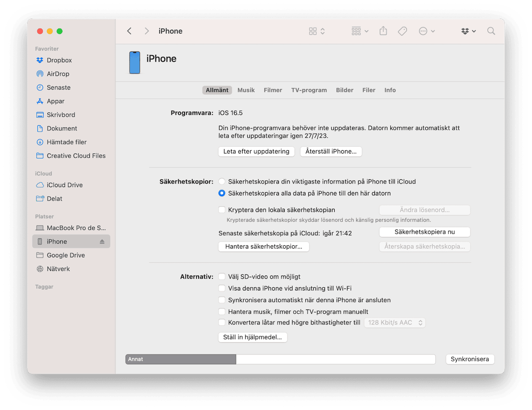Open the icon view switcher
This screenshot has width=532, height=410.
pos(317,31)
